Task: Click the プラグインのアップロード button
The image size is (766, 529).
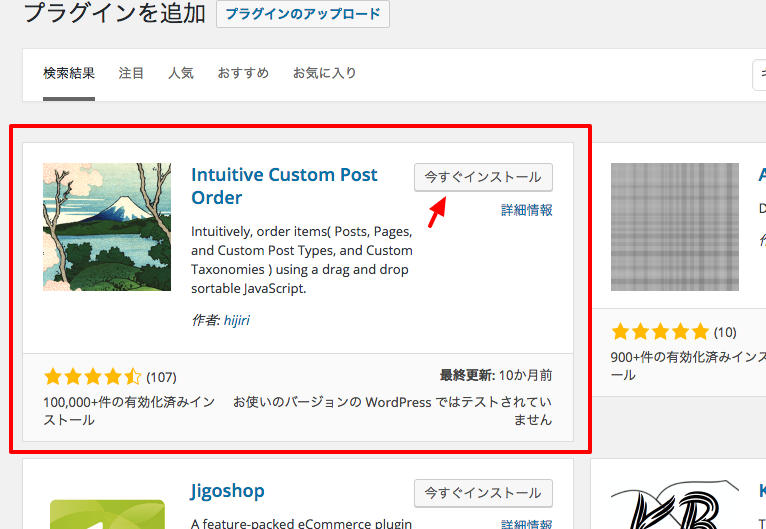Action: click(303, 14)
